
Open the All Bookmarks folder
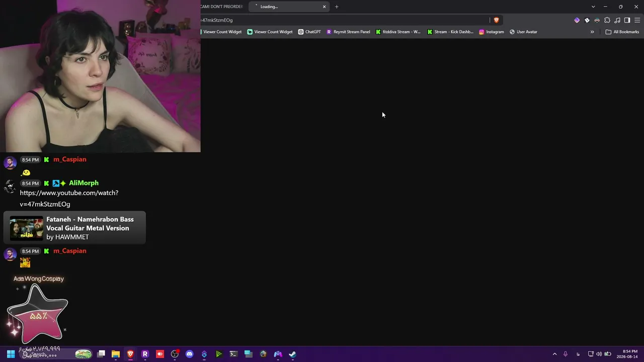(622, 32)
